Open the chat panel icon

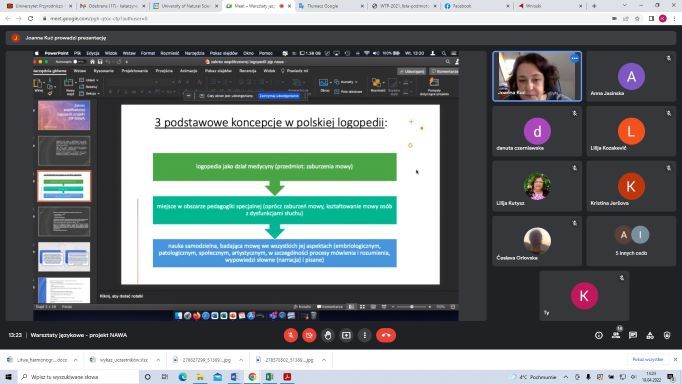coord(633,335)
